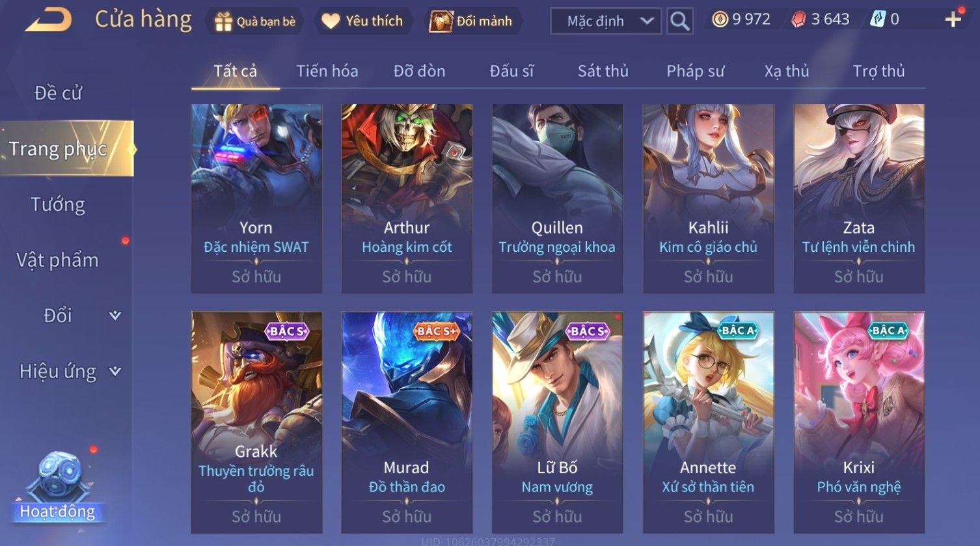Open Tướng in the sidebar

(58, 205)
